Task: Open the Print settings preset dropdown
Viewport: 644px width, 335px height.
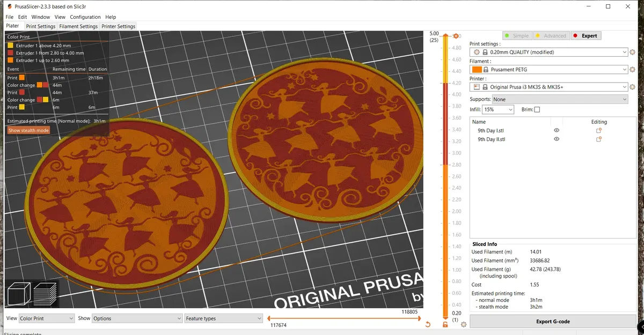Action: tap(548, 52)
